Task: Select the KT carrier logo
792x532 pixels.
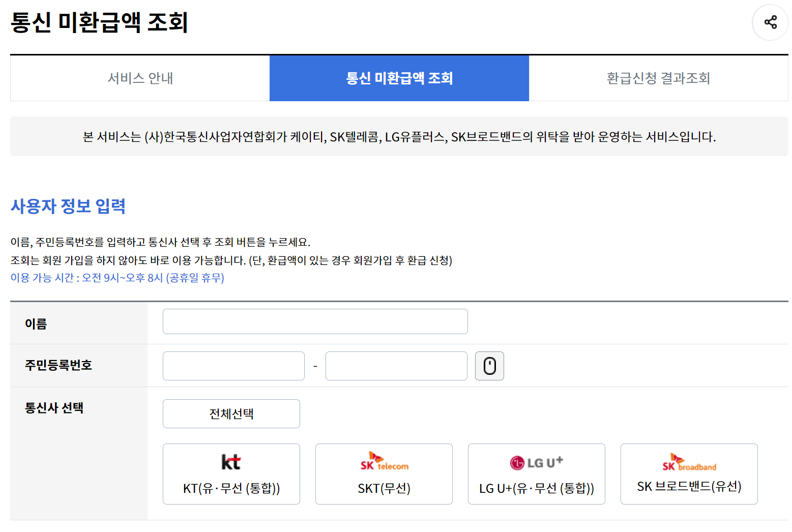Action: 231,462
